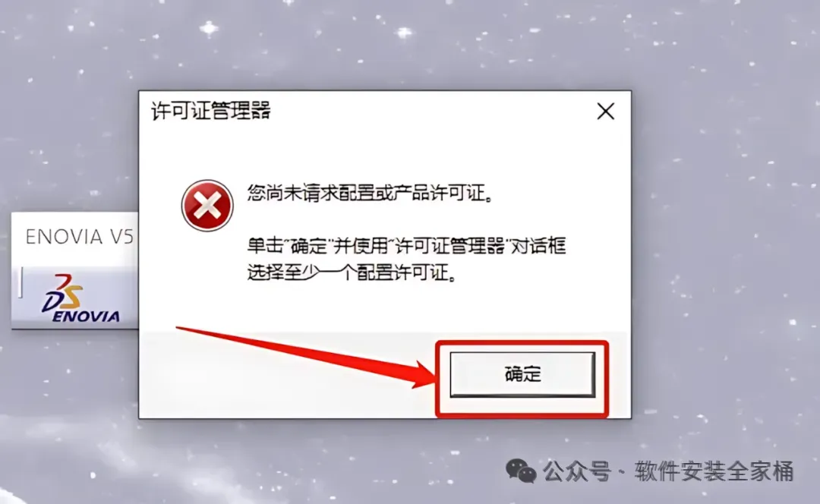Viewport: 820px width, 504px height.
Task: Select the message 您尚未请求配置或产品许可证
Action: [371, 193]
